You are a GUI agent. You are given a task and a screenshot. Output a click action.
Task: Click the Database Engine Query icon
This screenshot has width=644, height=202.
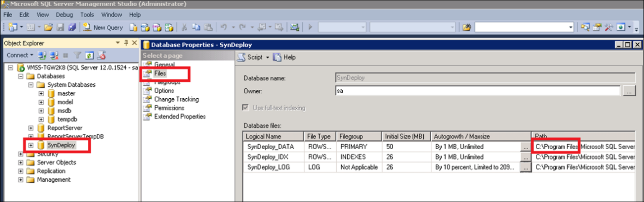click(x=133, y=27)
